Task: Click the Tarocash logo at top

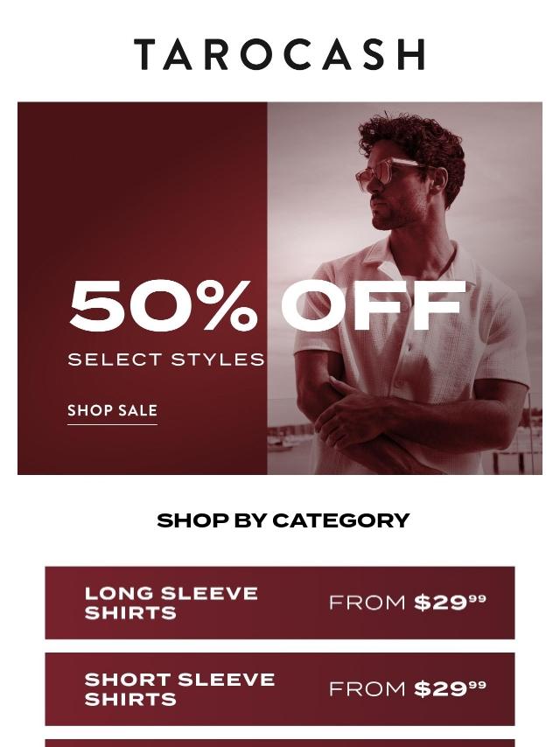Action: [280, 54]
